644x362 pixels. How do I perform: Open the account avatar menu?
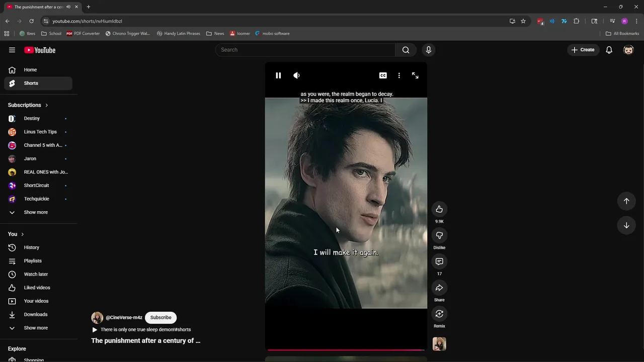tap(628, 50)
